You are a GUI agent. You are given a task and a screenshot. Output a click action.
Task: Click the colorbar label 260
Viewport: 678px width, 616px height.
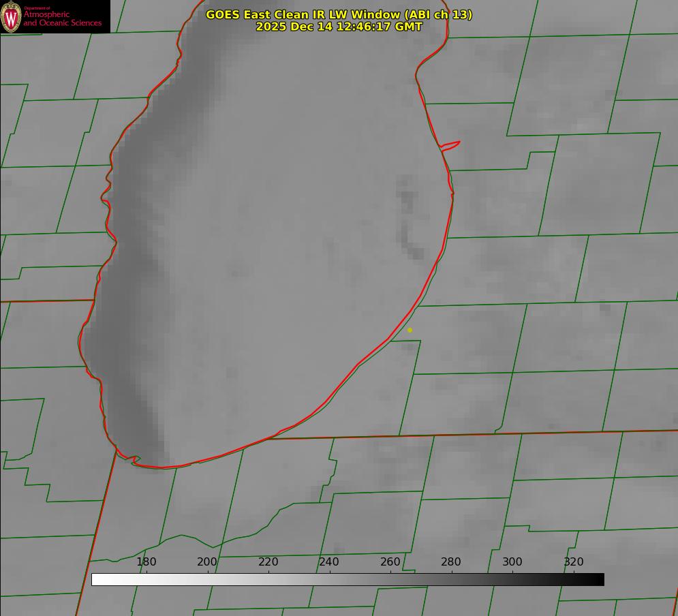[x=390, y=561]
